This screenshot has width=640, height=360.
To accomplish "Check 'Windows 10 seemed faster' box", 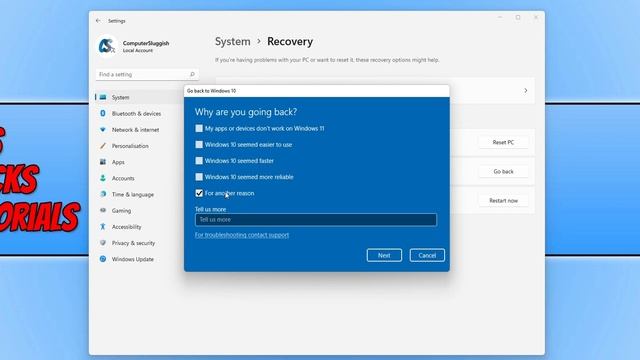I will [199, 161].
